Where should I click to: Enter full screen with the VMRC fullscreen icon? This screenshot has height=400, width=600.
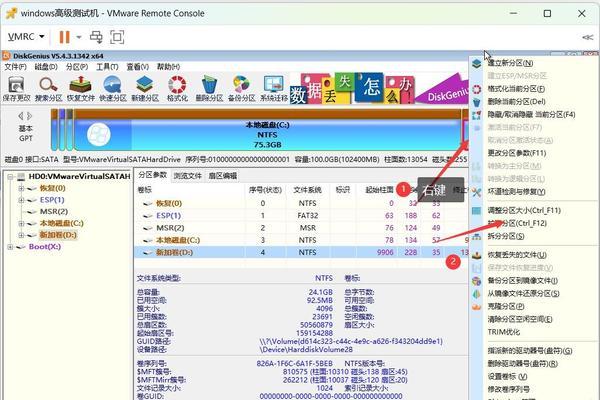117,37
